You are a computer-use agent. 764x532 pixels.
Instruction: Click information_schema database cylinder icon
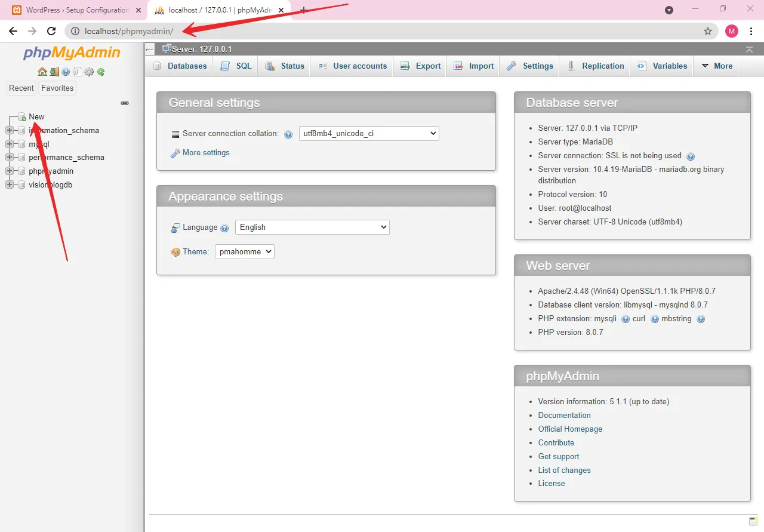(x=22, y=130)
